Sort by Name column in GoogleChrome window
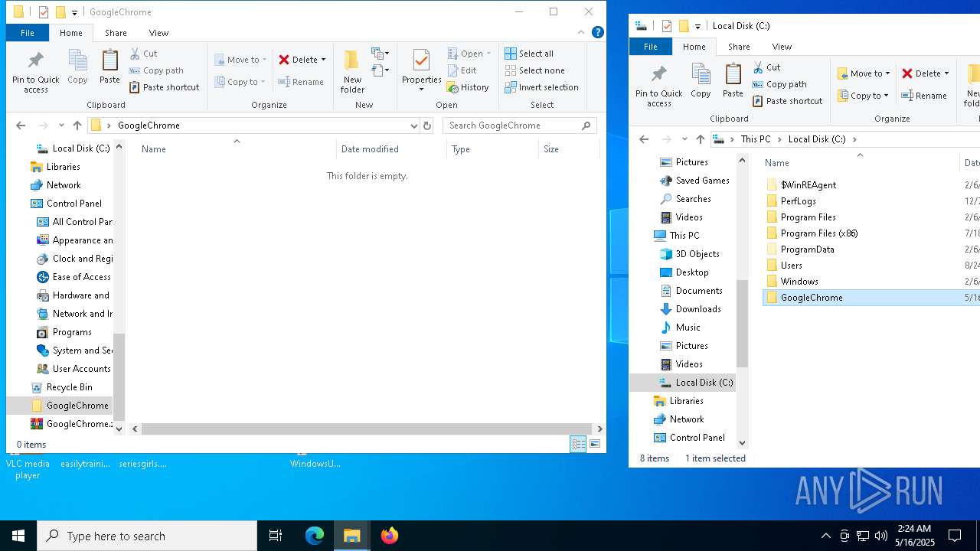The image size is (980, 551). 236,149
